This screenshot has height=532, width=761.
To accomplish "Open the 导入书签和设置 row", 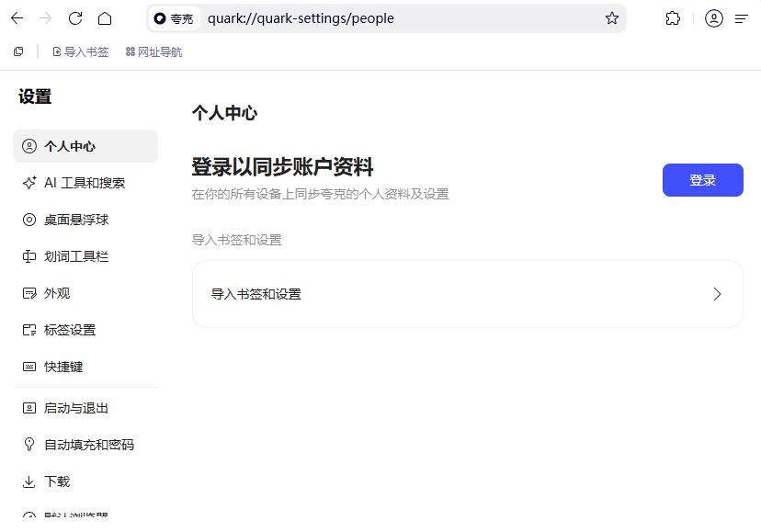I will [468, 294].
